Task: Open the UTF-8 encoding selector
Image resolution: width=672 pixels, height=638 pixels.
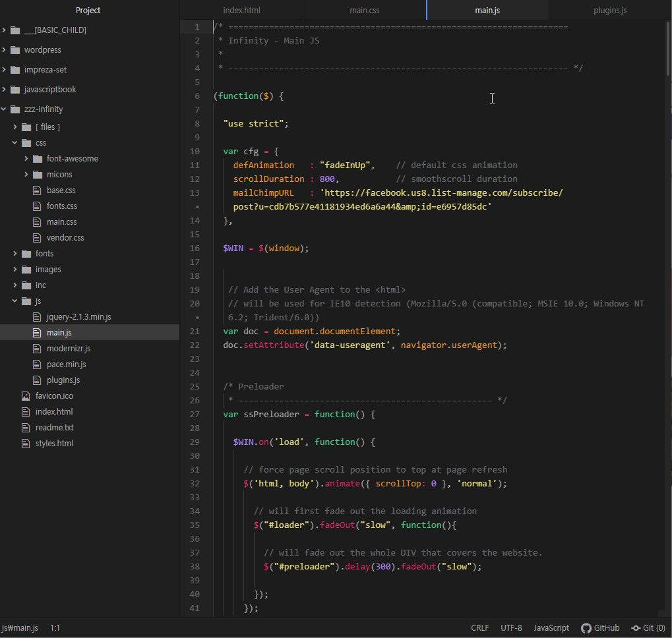Action: (511, 628)
